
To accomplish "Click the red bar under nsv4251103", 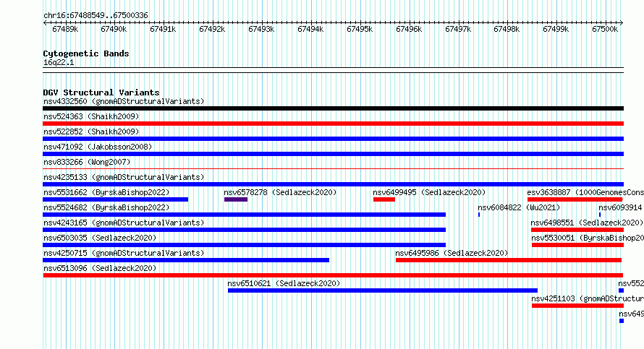I will [578, 306].
